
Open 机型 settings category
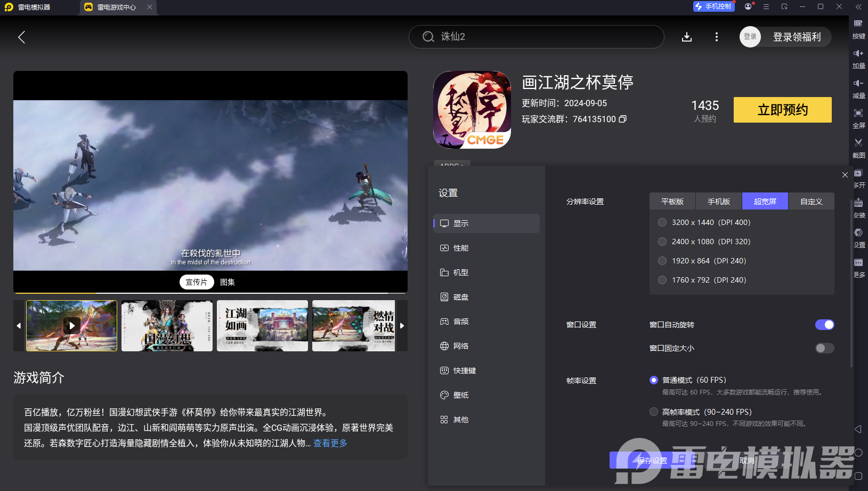pos(486,272)
